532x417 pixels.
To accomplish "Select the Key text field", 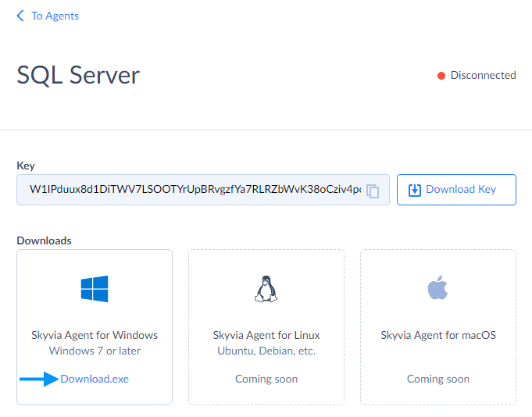I will click(x=203, y=190).
